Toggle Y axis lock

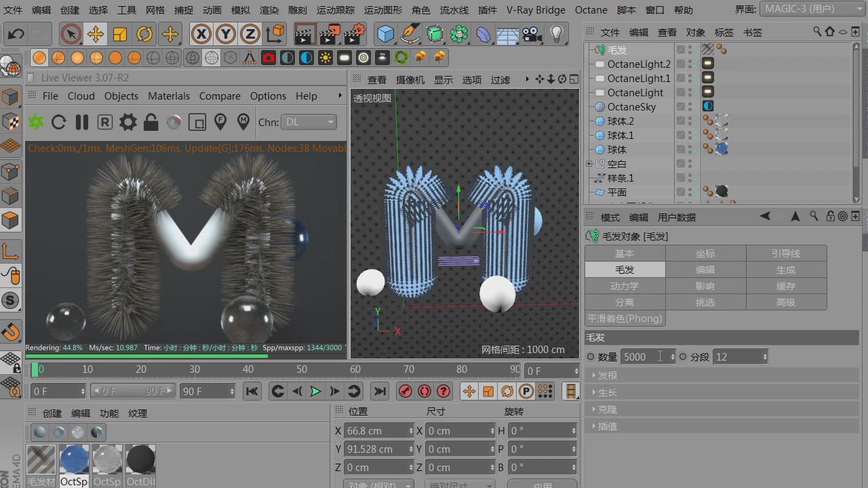225,34
